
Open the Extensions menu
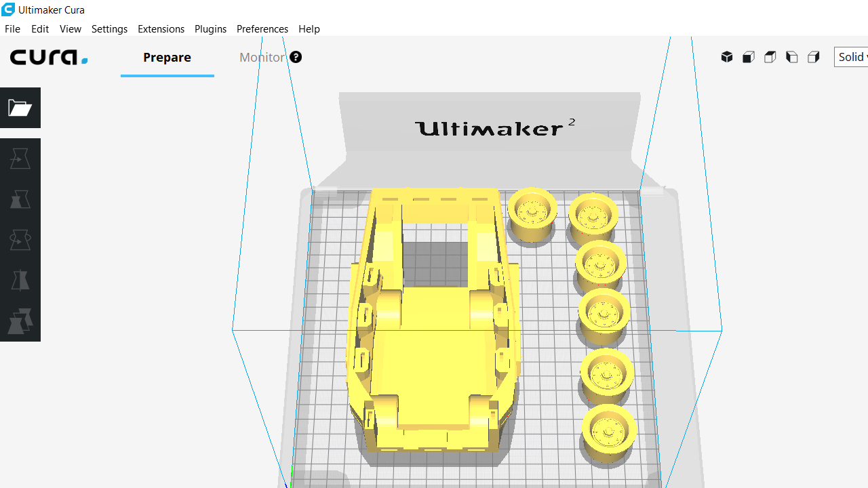[x=161, y=28]
